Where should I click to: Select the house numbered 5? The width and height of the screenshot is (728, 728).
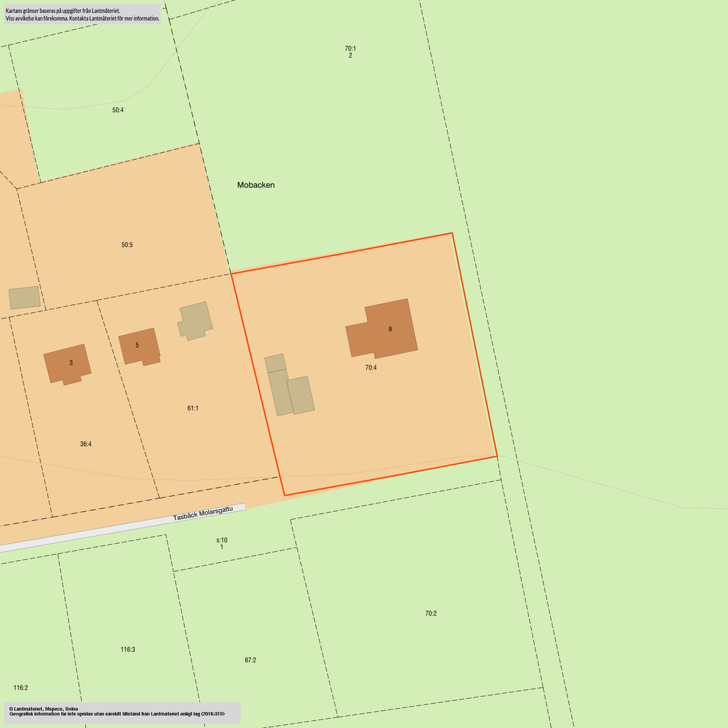tap(139, 346)
